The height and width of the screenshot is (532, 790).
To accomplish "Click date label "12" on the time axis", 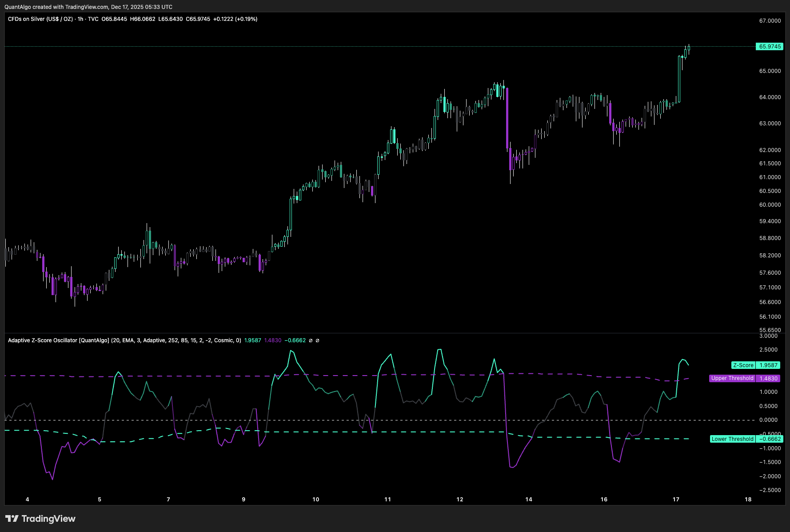I will pos(460,500).
